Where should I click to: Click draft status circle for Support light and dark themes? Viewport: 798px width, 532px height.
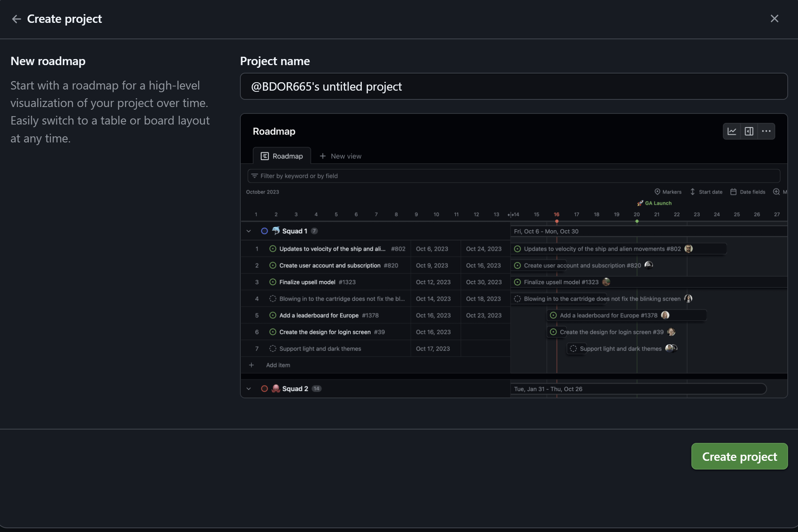click(273, 348)
